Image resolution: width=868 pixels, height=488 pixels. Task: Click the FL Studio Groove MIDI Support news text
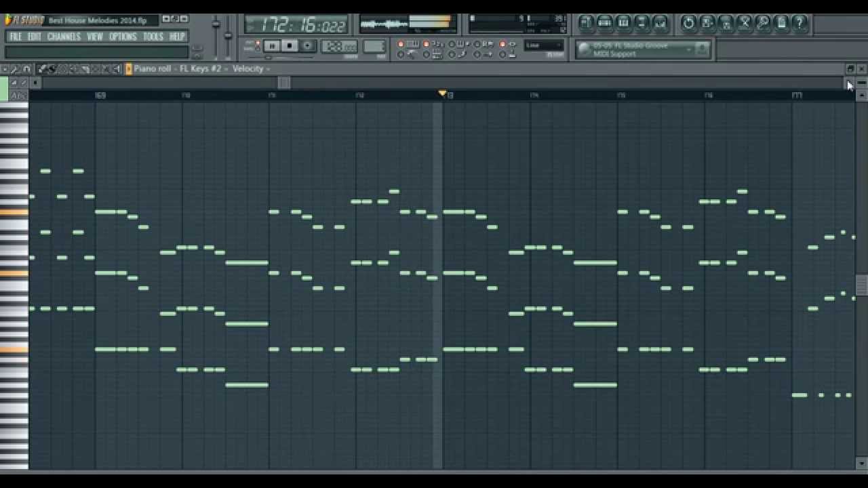(x=630, y=49)
